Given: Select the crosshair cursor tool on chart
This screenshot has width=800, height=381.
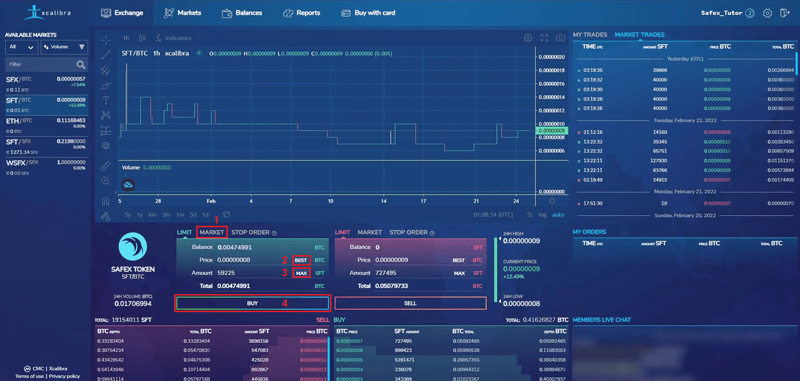Looking at the screenshot, I should [x=106, y=39].
